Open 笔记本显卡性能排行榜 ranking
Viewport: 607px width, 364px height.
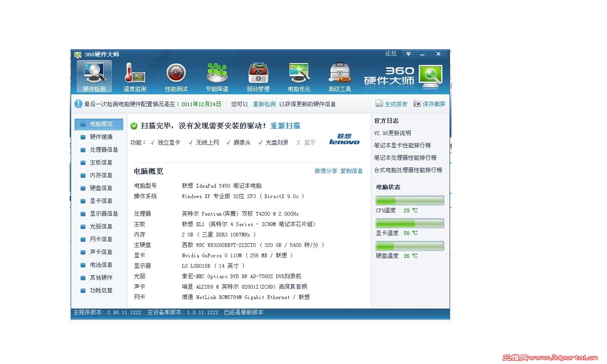point(403,146)
